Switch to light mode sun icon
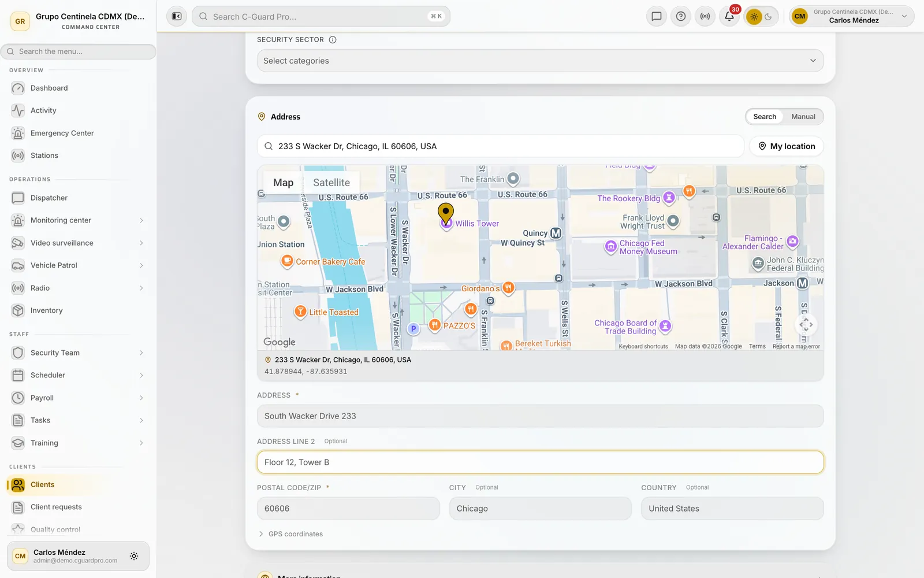Image resolution: width=924 pixels, height=578 pixels. [754, 17]
